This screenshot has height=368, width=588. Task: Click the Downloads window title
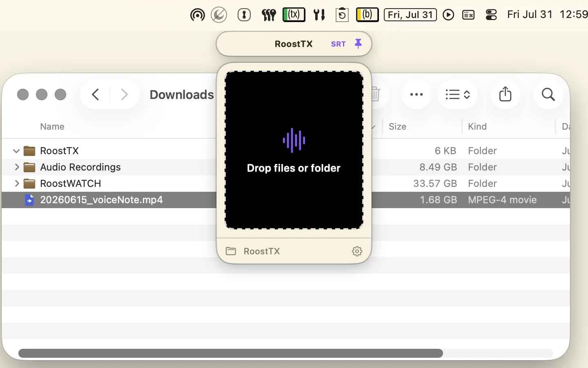click(x=182, y=95)
